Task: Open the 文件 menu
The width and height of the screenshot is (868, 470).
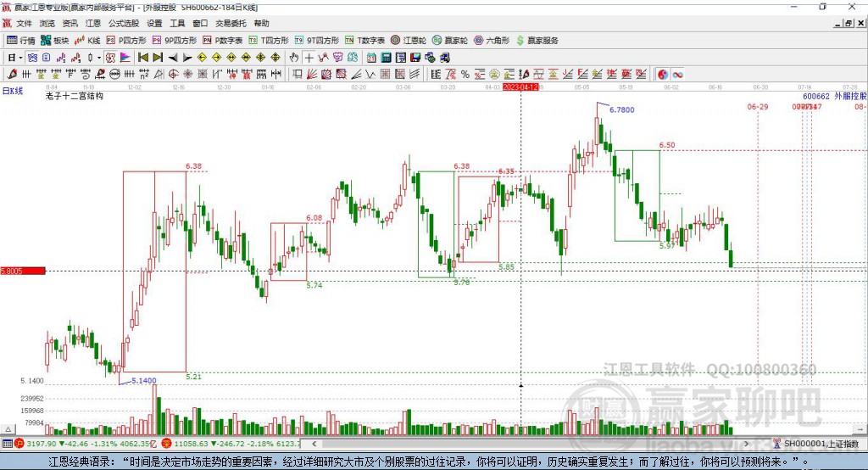Action: tap(24, 23)
